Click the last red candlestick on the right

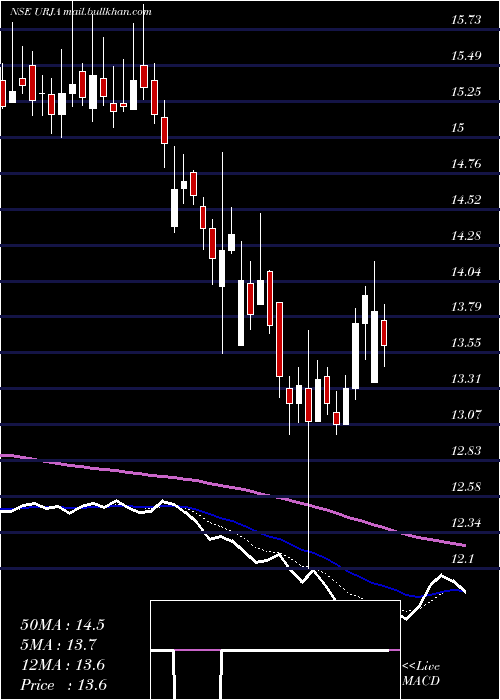coord(384,333)
